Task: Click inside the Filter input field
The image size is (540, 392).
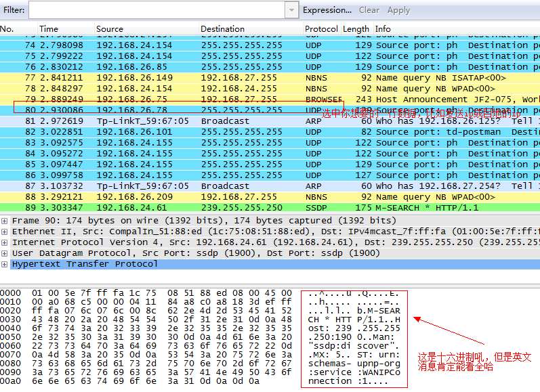Action: coord(157,10)
